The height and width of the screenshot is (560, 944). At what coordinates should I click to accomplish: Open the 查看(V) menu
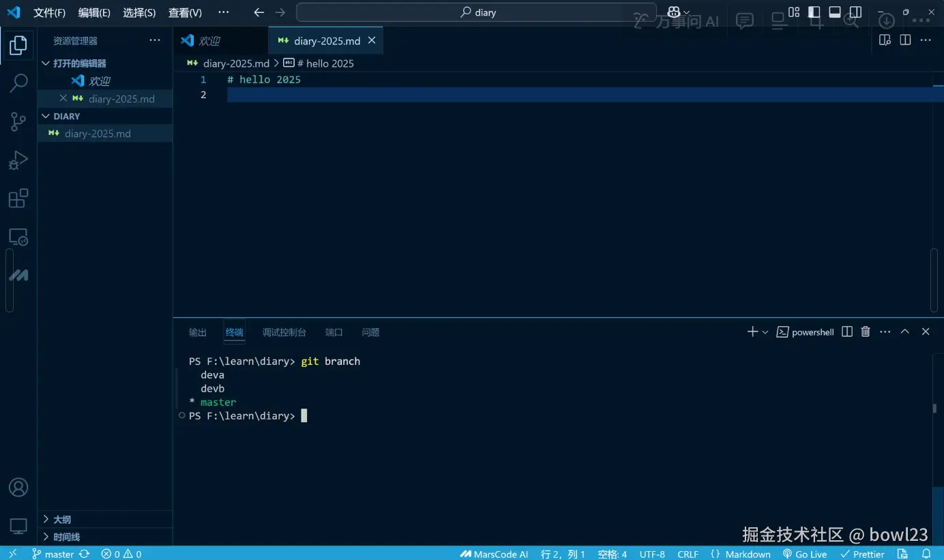pyautogui.click(x=185, y=12)
